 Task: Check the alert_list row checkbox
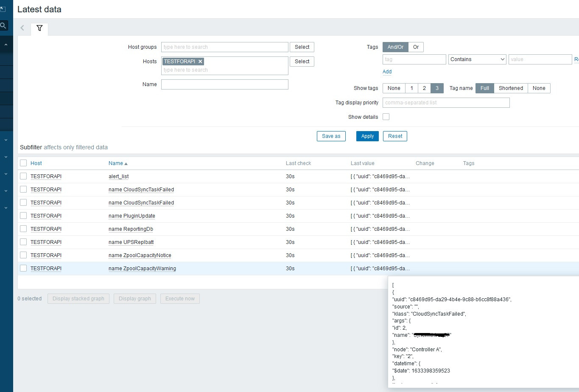click(x=23, y=176)
